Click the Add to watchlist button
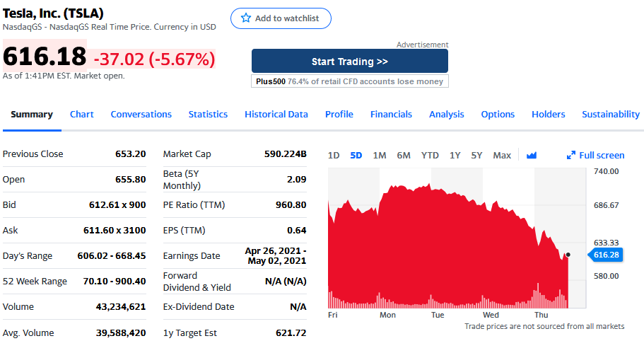644x353 pixels. coord(281,18)
